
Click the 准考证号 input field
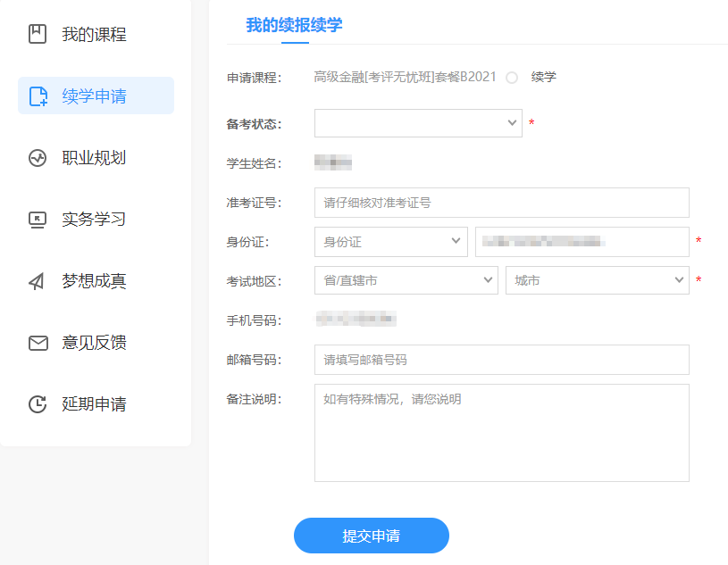501,203
